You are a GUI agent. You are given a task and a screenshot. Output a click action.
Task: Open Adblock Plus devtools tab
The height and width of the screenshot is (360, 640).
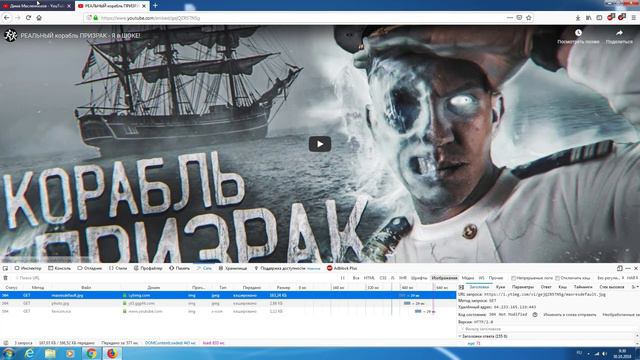pyautogui.click(x=342, y=268)
